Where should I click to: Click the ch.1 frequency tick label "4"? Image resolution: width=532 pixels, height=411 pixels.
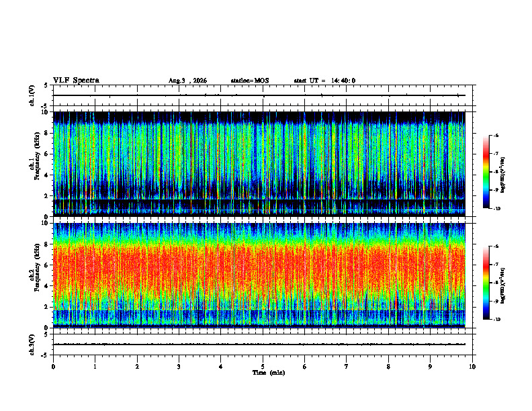pyautogui.click(x=46, y=175)
